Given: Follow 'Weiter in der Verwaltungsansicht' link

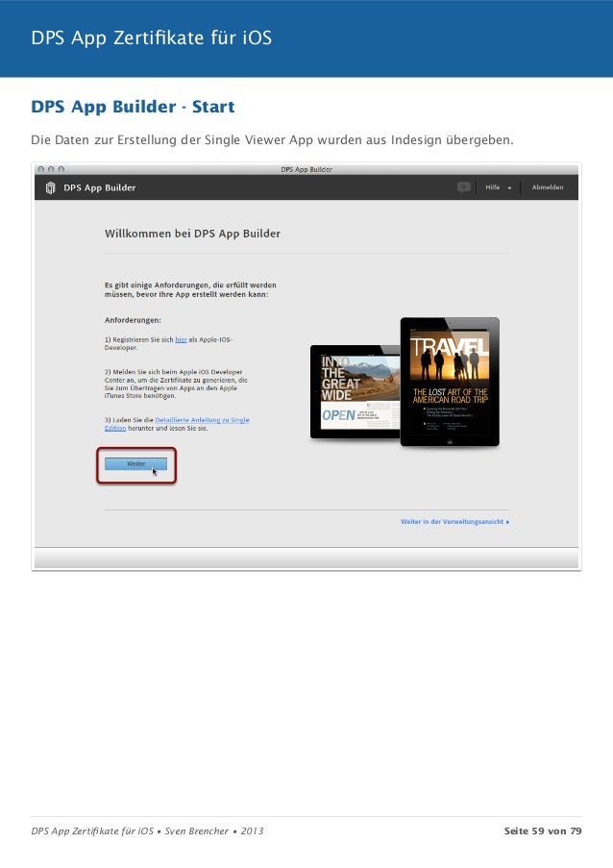Looking at the screenshot, I should pos(454,521).
